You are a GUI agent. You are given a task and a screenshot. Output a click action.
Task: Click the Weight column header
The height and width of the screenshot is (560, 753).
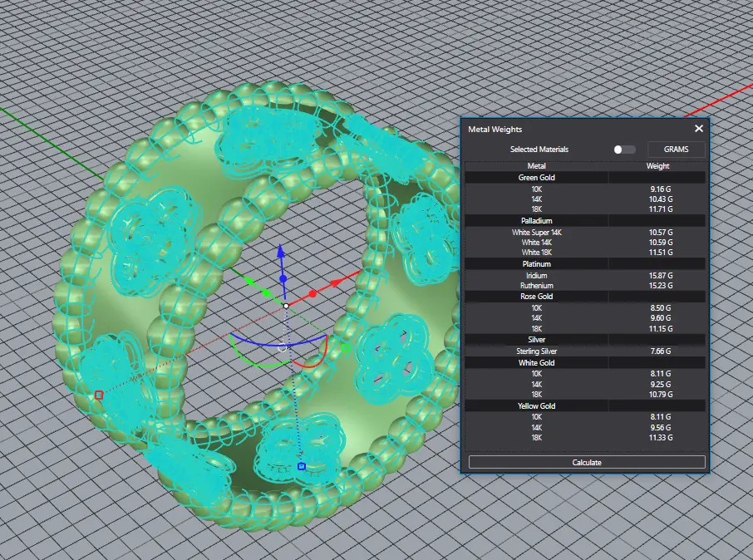tap(657, 165)
